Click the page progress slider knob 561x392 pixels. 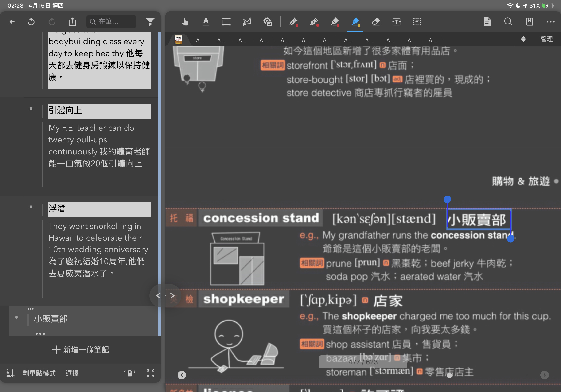449,376
